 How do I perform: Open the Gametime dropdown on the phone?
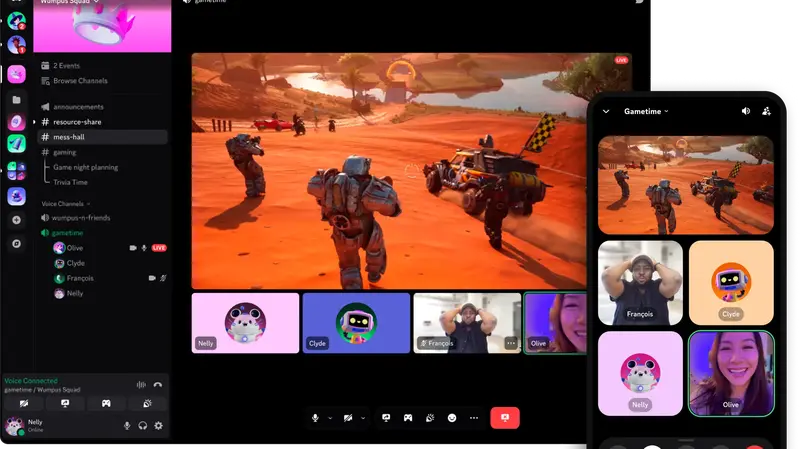tap(646, 111)
